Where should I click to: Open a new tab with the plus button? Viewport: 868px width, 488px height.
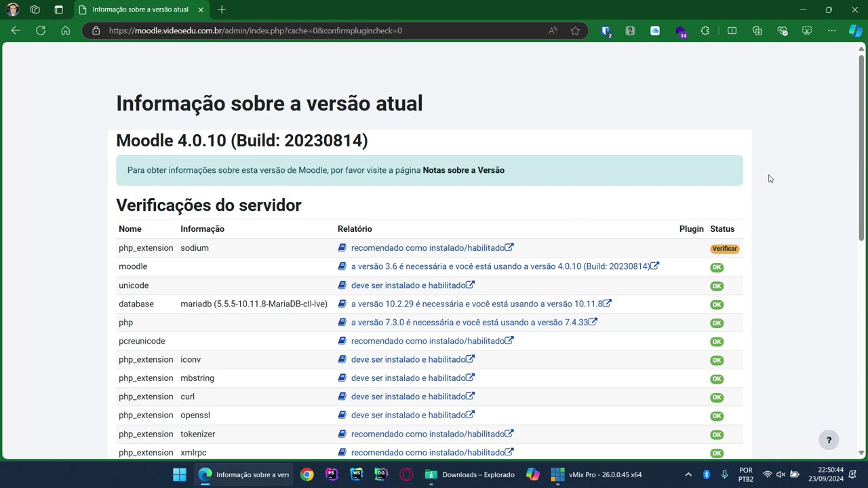pyautogui.click(x=222, y=9)
